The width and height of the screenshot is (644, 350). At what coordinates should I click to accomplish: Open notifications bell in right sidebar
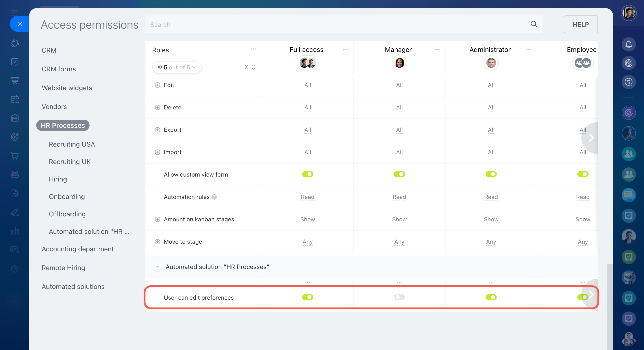point(629,44)
